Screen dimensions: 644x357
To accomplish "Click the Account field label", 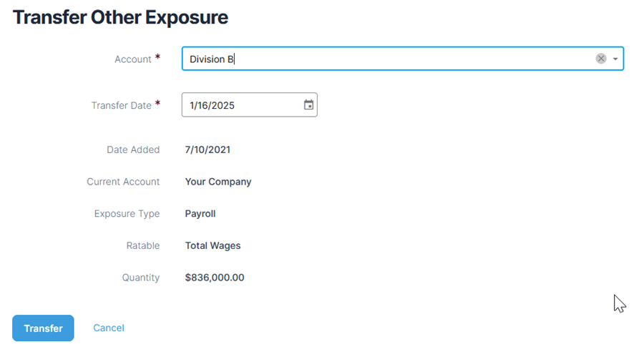I will tap(133, 59).
